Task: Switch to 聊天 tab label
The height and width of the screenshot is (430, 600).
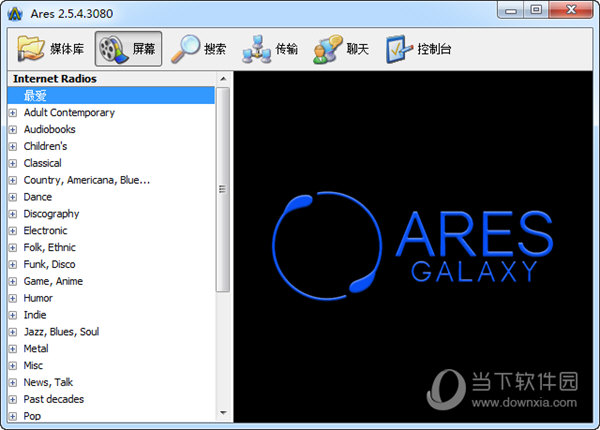Action: pos(358,49)
